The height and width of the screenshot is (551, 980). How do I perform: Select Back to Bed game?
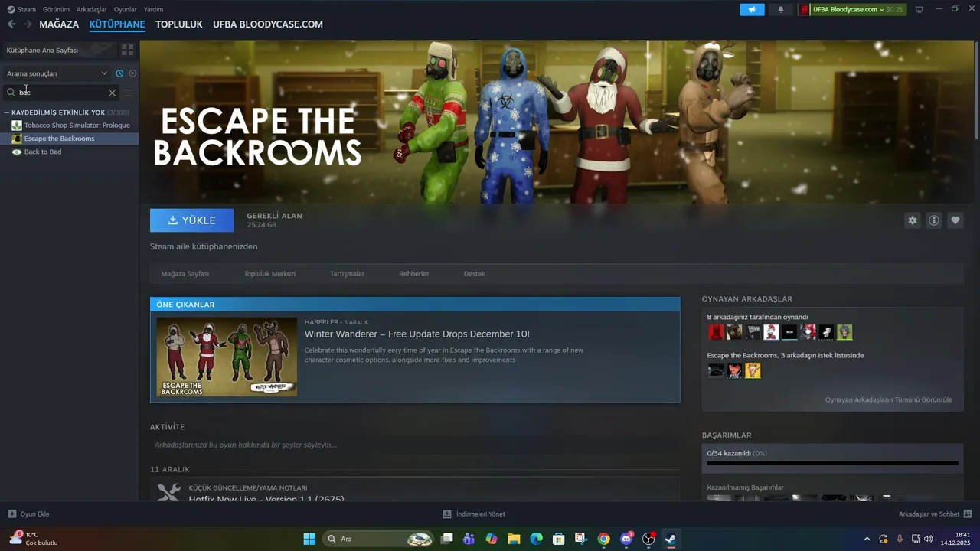pos(43,152)
